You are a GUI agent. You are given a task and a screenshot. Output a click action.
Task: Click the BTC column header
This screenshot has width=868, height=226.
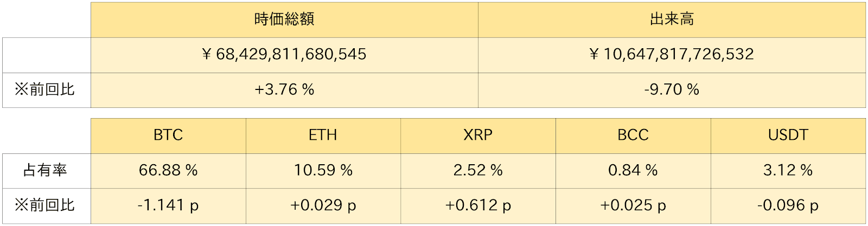[x=168, y=135]
